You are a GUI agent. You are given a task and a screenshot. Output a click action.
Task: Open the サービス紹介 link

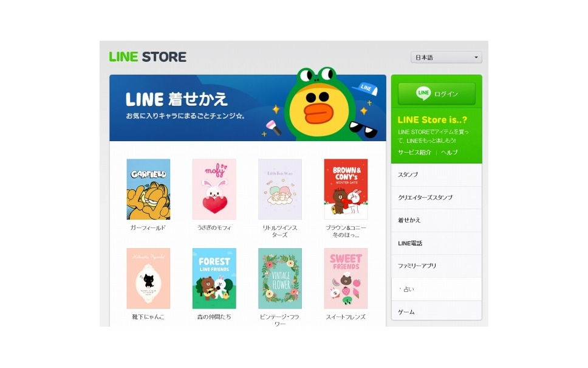click(414, 152)
